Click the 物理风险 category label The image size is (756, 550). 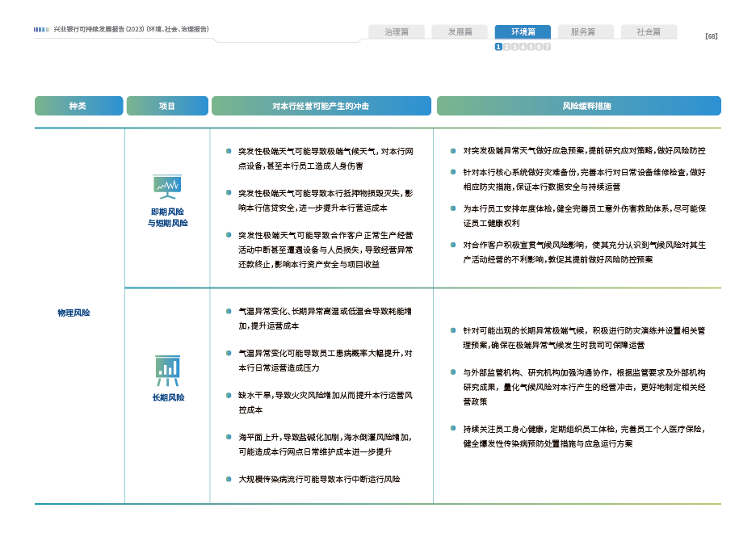pos(73,313)
